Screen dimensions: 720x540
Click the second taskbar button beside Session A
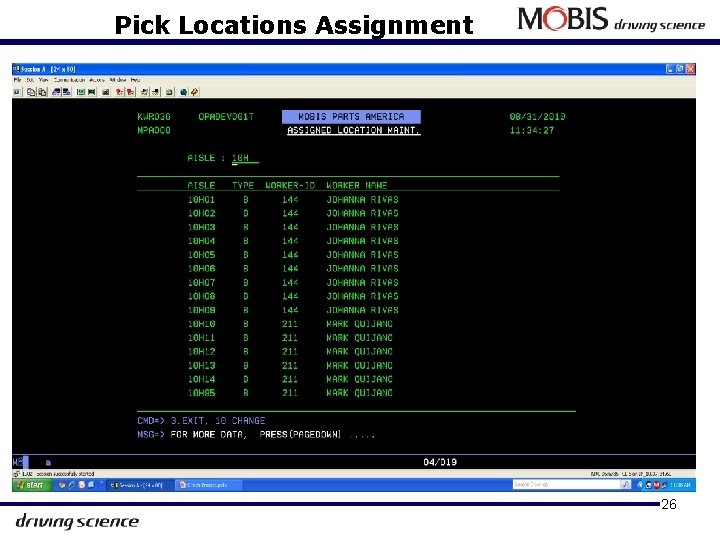[x=208, y=485]
